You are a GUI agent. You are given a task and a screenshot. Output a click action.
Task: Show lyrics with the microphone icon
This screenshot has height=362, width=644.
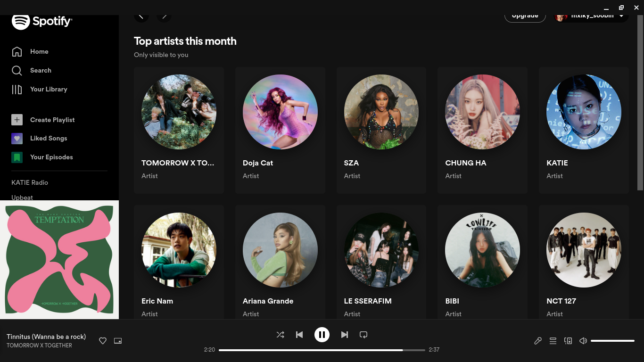click(538, 341)
